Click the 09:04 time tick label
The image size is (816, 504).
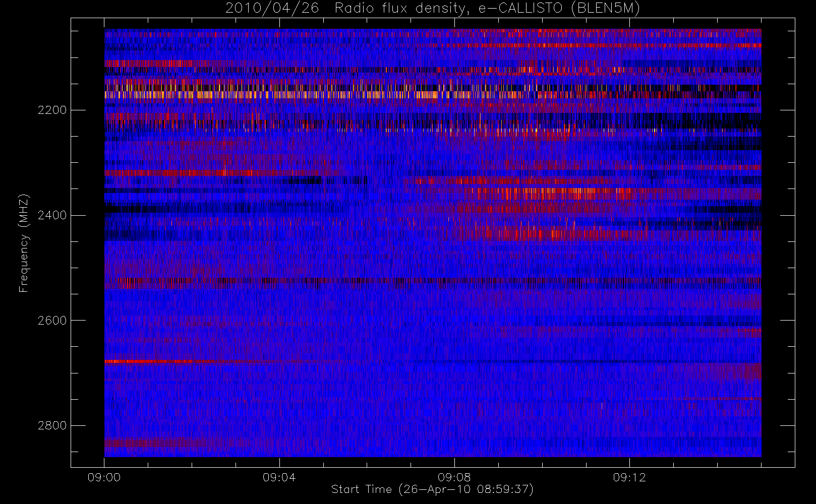279,477
